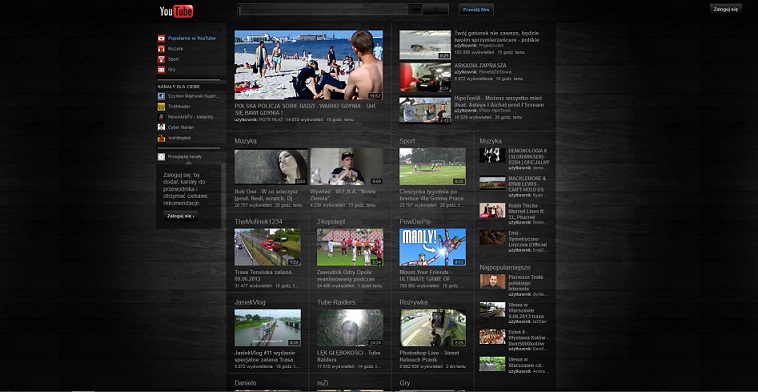Open Pierwsze Trolle polskiego Internetu thumbnail

[492, 281]
